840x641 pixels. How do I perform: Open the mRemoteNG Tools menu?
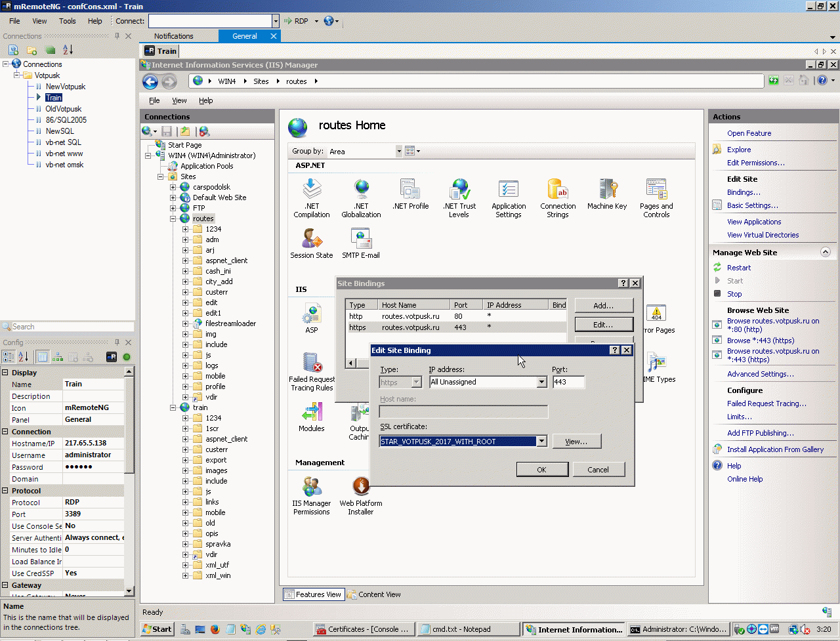(x=68, y=21)
